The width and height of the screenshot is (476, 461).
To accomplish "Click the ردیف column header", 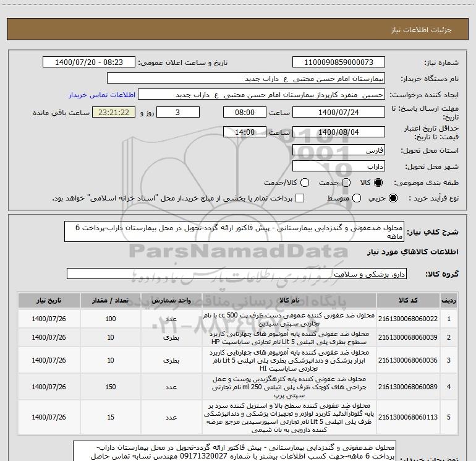I will [x=449, y=301].
